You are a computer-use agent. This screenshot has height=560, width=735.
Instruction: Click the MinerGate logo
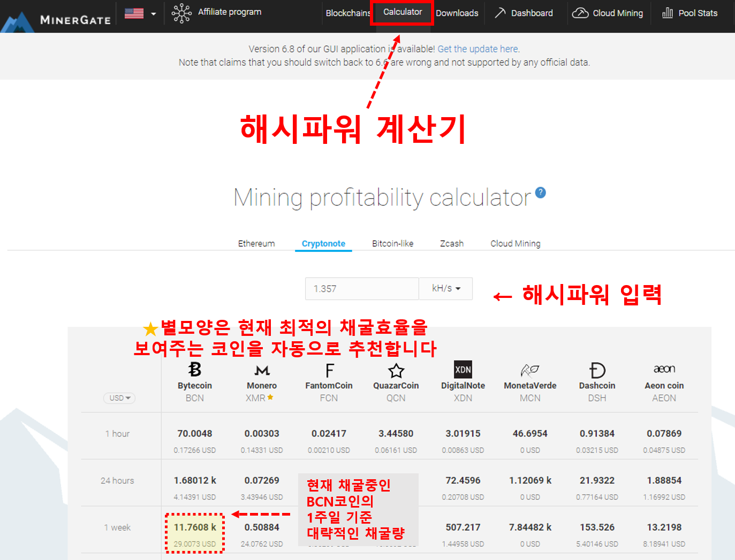[x=56, y=20]
